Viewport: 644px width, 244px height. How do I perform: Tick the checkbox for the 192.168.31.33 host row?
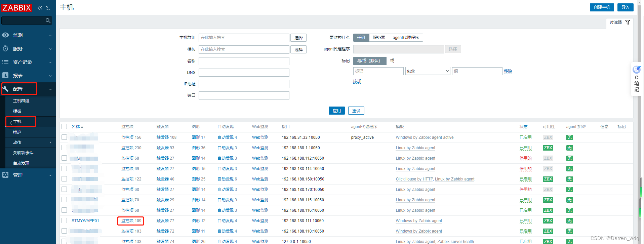[x=64, y=137]
